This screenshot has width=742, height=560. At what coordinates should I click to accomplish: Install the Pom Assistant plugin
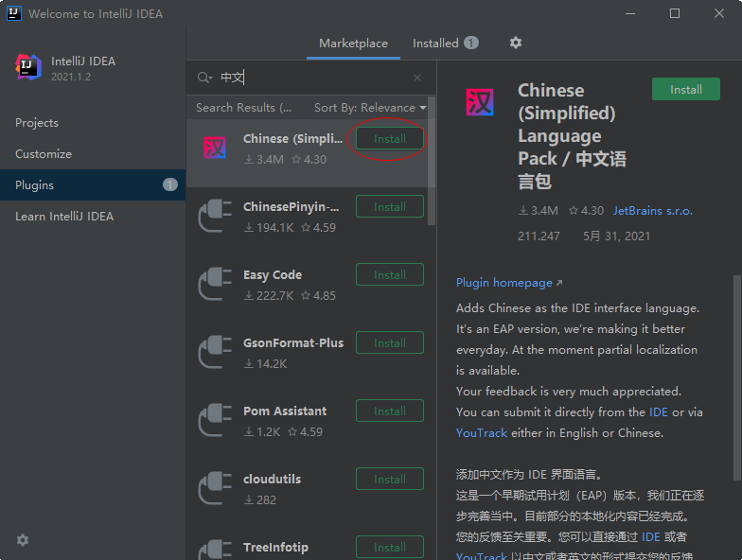point(390,411)
